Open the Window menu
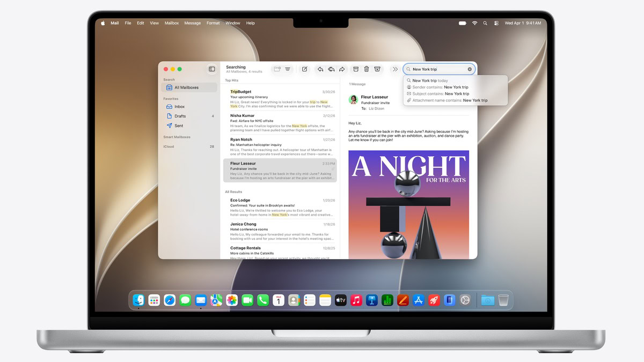The height and width of the screenshot is (362, 644). tap(233, 23)
